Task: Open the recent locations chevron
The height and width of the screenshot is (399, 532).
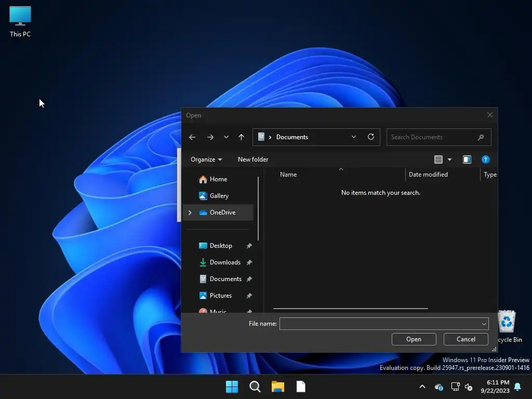Action: point(226,137)
